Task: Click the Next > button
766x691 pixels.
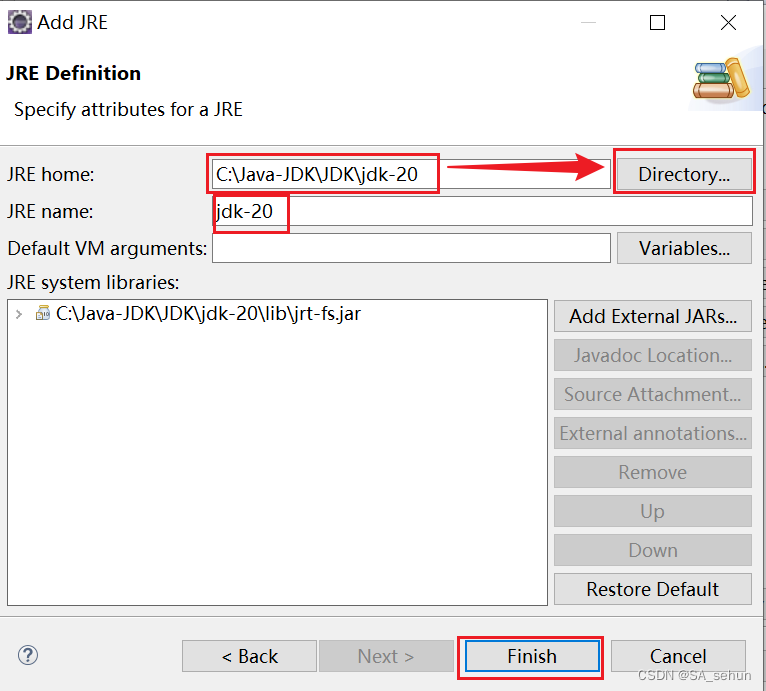Action: 386,656
